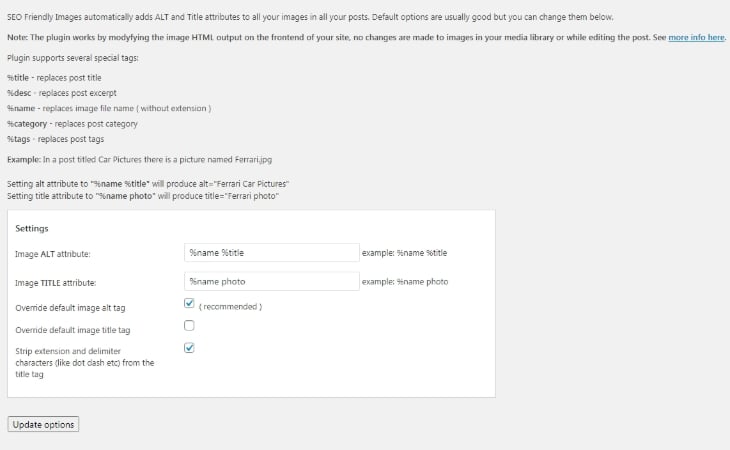
Task: Click the "Image TITLE attribute:" label
Action: 55,283
